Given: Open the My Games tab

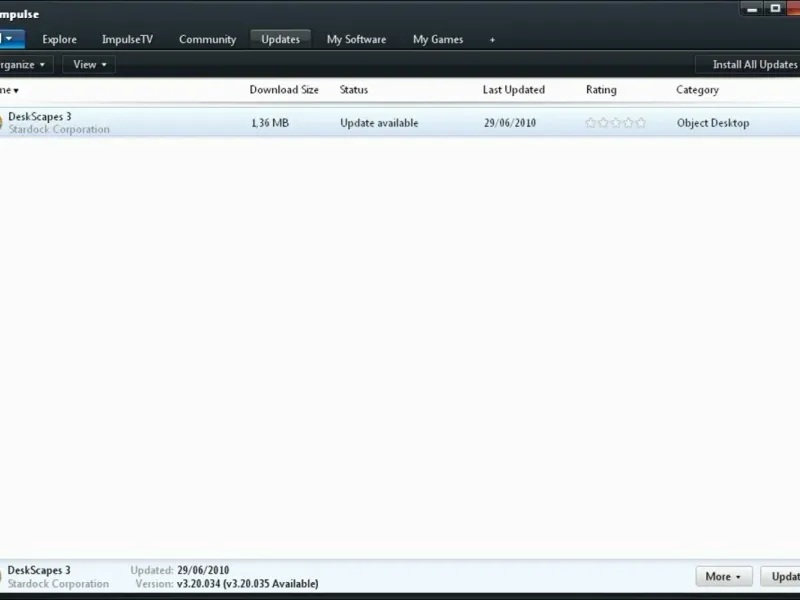Looking at the screenshot, I should pos(438,39).
